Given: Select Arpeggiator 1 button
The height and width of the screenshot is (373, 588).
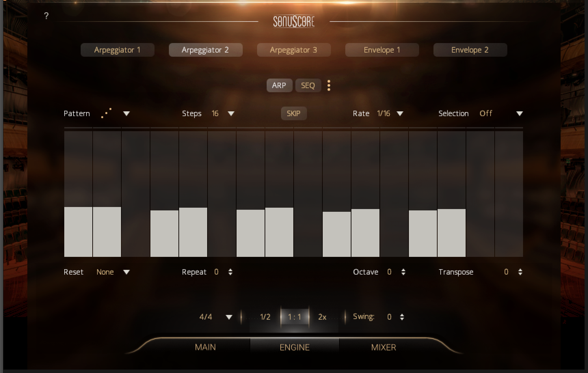Looking at the screenshot, I should click(117, 50).
